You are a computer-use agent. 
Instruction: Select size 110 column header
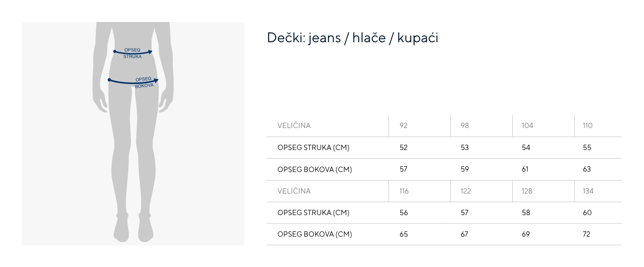588,126
